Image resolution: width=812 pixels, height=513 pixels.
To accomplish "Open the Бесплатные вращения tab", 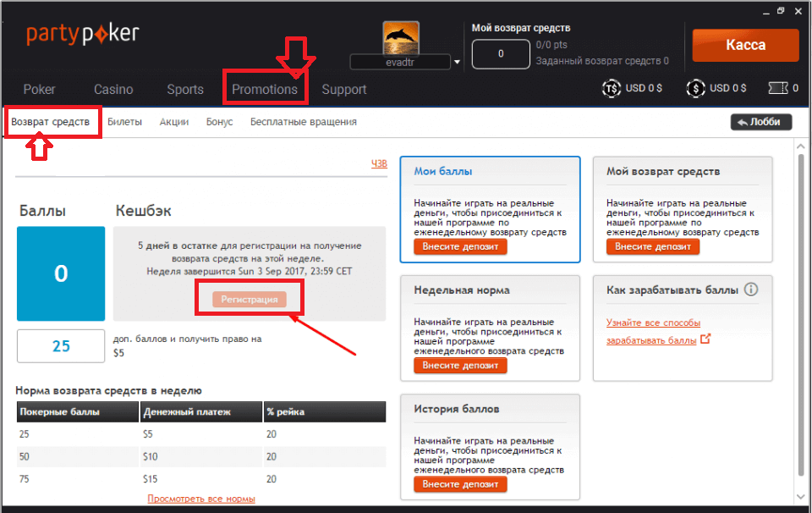I will (303, 122).
